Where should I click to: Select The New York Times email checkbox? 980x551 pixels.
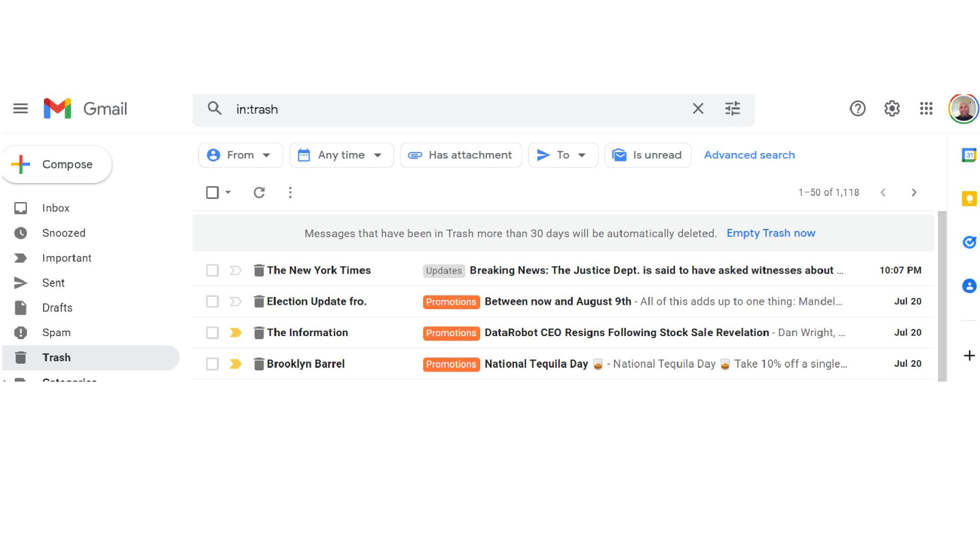(213, 271)
